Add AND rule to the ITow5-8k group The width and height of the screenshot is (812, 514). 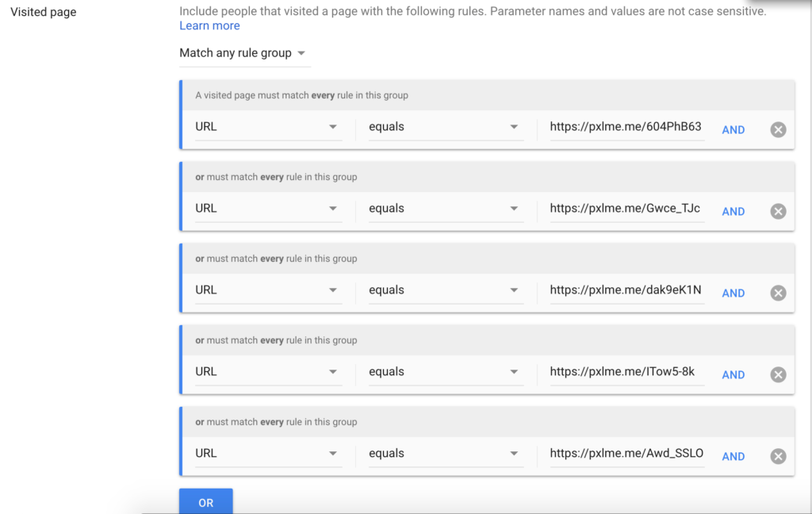pos(733,375)
